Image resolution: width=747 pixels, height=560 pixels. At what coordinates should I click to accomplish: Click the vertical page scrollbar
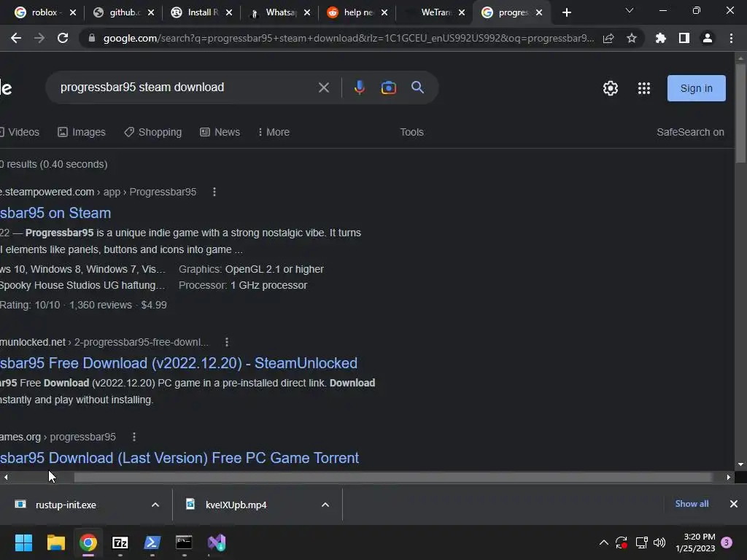(740, 113)
